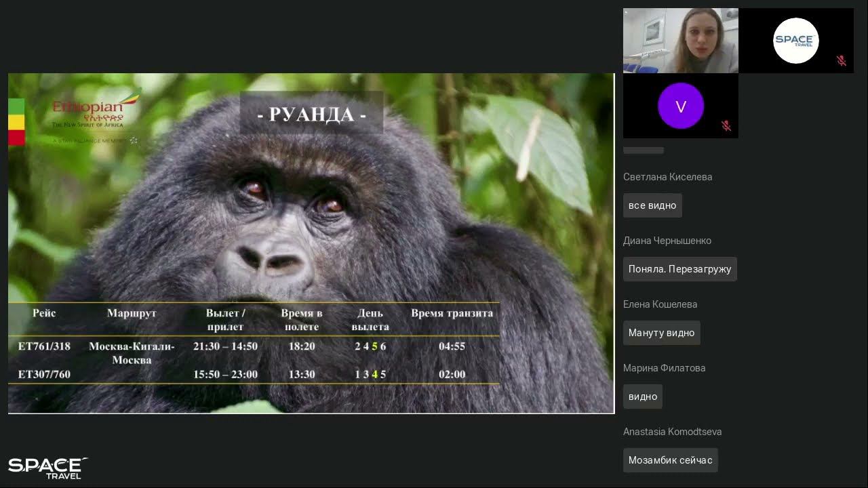Click the sender name Светлана Киселева

[x=667, y=177]
